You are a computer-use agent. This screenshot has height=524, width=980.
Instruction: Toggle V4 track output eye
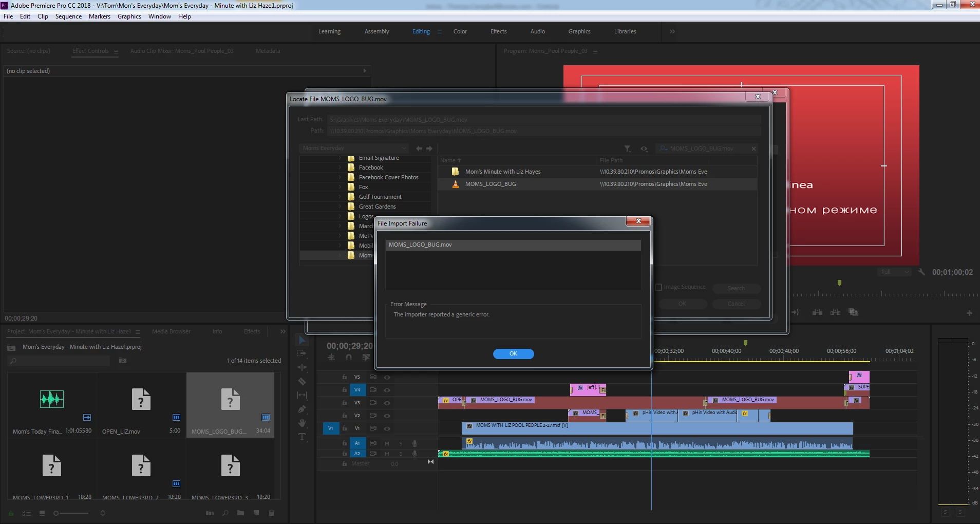point(387,390)
